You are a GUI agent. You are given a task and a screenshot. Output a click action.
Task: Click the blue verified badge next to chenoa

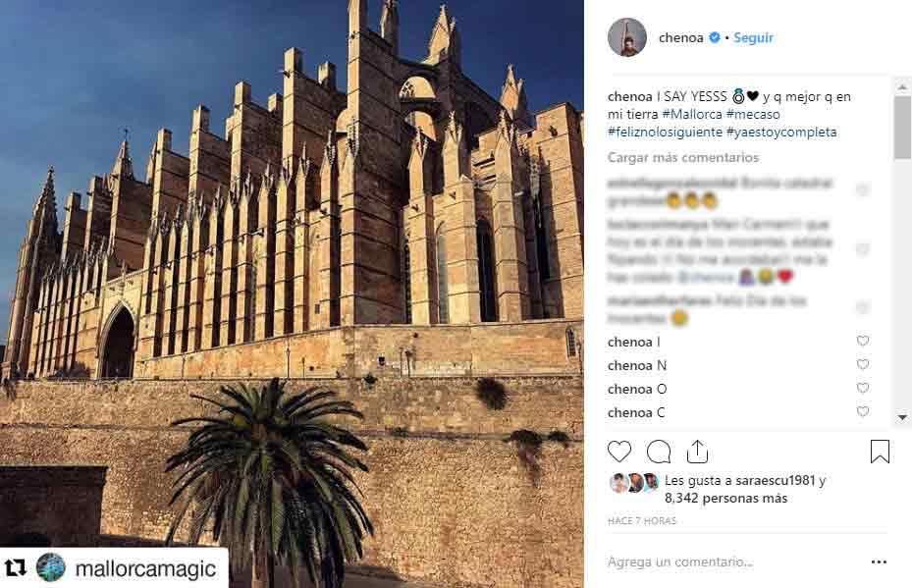pyautogui.click(x=715, y=38)
